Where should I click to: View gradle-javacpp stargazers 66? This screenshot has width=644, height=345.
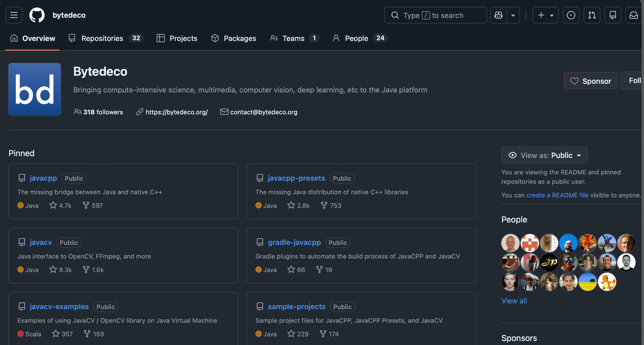(296, 270)
